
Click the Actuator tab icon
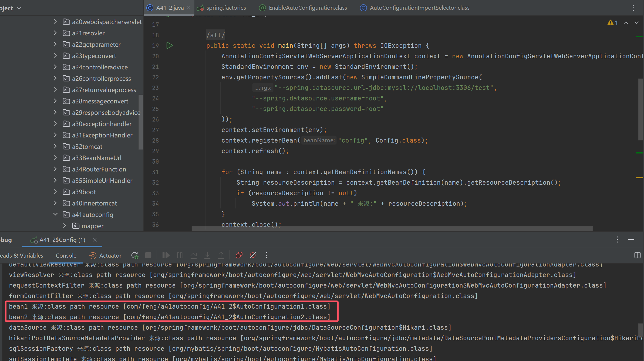(92, 255)
